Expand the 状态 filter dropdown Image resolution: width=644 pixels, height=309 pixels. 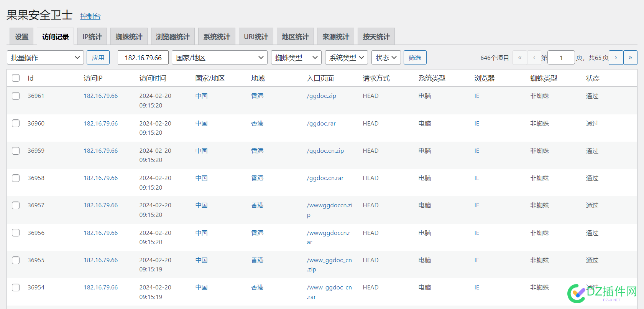(386, 58)
